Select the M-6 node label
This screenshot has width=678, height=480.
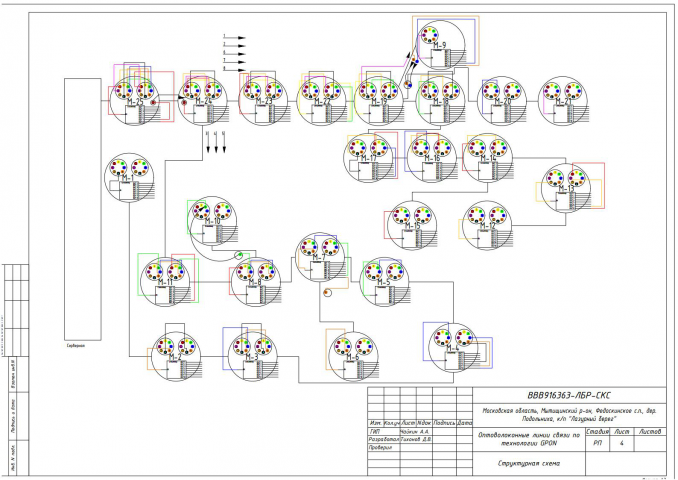pos(353,357)
